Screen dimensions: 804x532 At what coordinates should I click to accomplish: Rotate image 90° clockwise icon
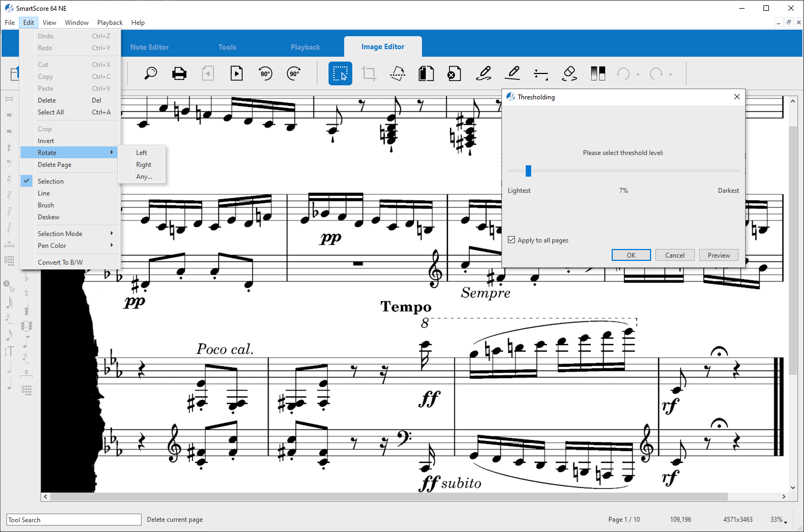click(294, 73)
